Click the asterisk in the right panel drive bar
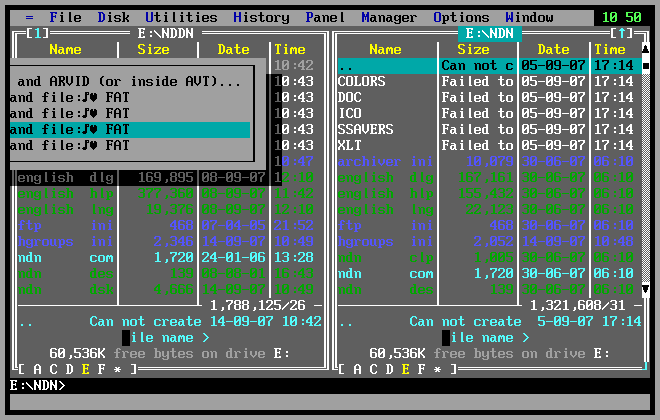The width and height of the screenshot is (660, 420). point(437,369)
